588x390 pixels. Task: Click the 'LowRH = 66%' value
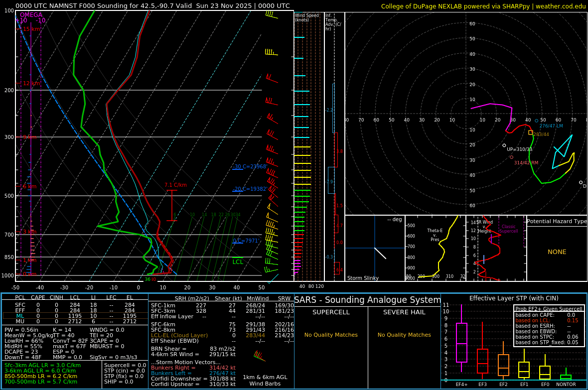click(24, 341)
